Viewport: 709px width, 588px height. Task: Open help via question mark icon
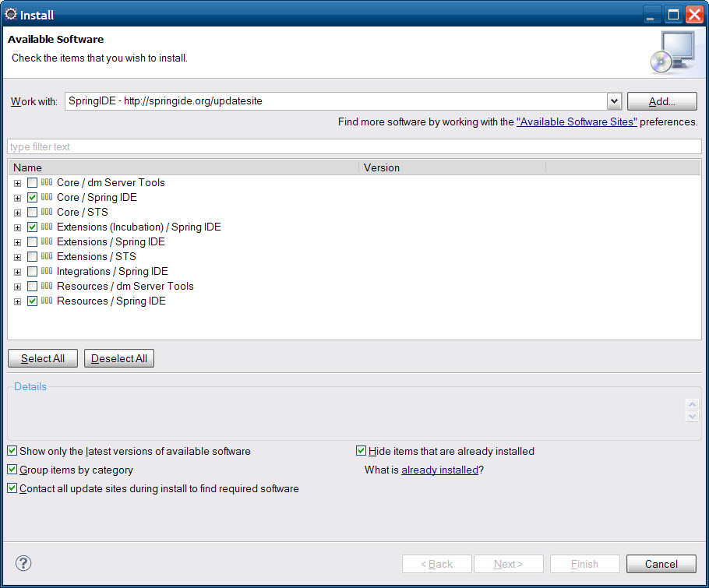pos(23,563)
